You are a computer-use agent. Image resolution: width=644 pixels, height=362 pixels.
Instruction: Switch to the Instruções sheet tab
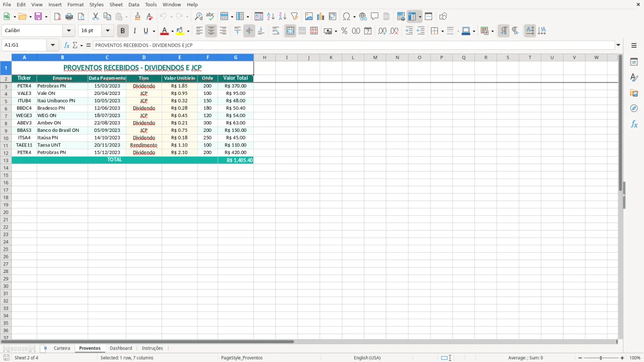pyautogui.click(x=152, y=348)
